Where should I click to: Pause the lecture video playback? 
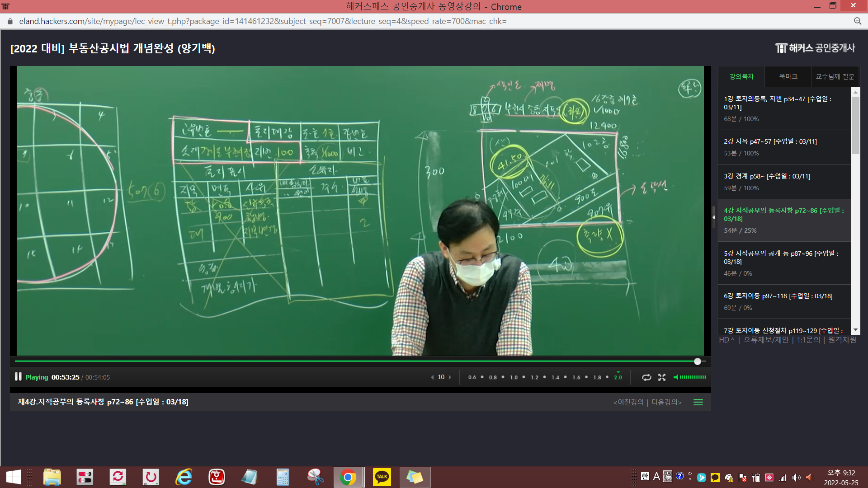(x=18, y=377)
